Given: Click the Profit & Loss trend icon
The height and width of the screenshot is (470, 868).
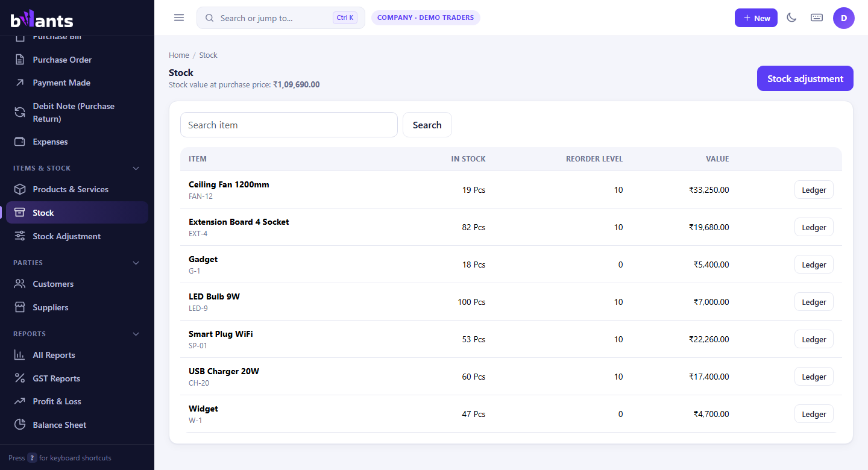Looking at the screenshot, I should coord(20,401).
